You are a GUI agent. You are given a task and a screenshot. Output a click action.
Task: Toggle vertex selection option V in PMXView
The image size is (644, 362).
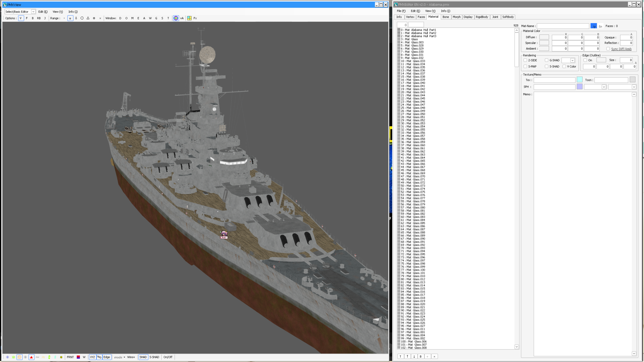click(x=21, y=18)
